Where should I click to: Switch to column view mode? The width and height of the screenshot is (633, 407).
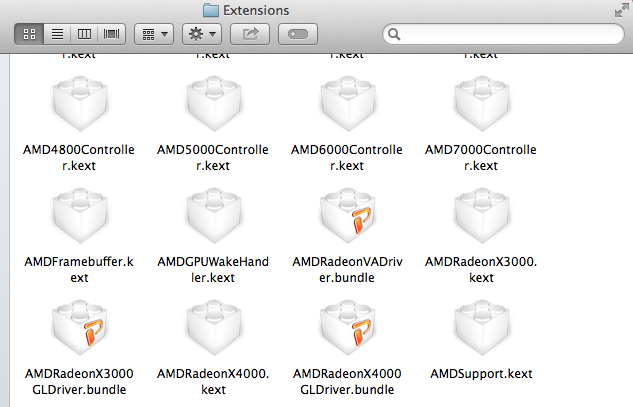[x=84, y=34]
